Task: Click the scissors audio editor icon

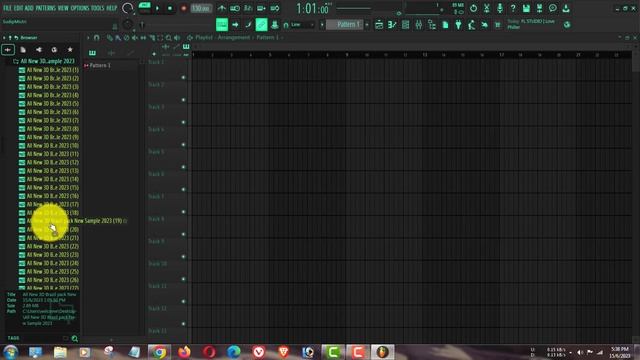Action: (x=487, y=8)
